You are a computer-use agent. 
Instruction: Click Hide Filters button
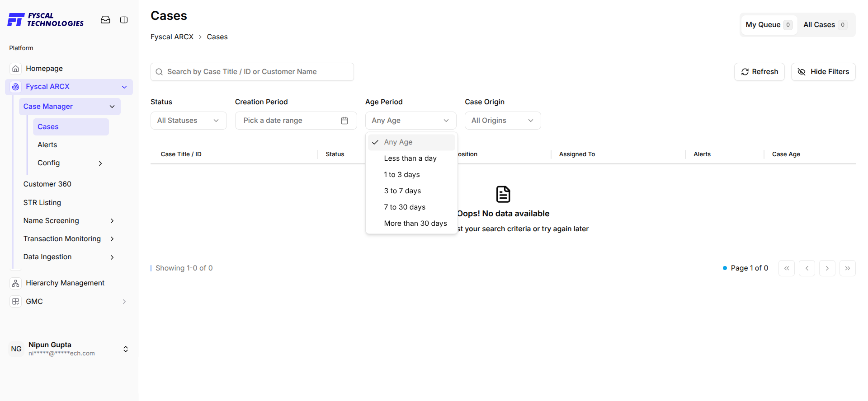pos(823,72)
